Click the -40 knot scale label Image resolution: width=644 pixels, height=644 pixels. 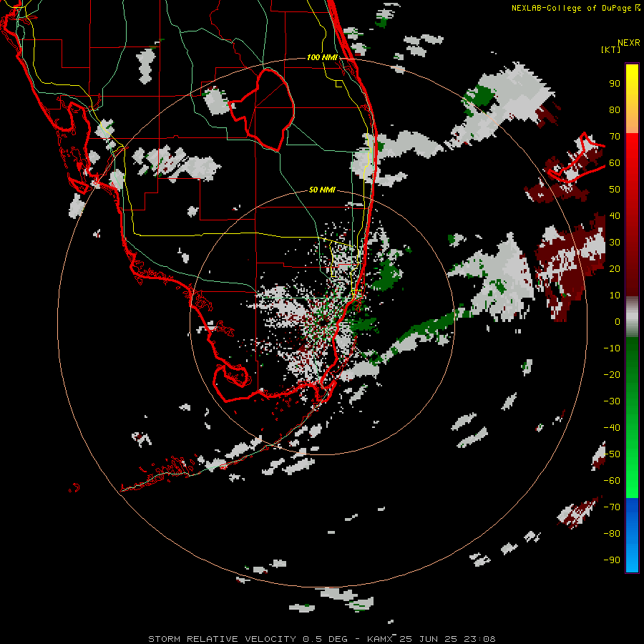coord(612,428)
